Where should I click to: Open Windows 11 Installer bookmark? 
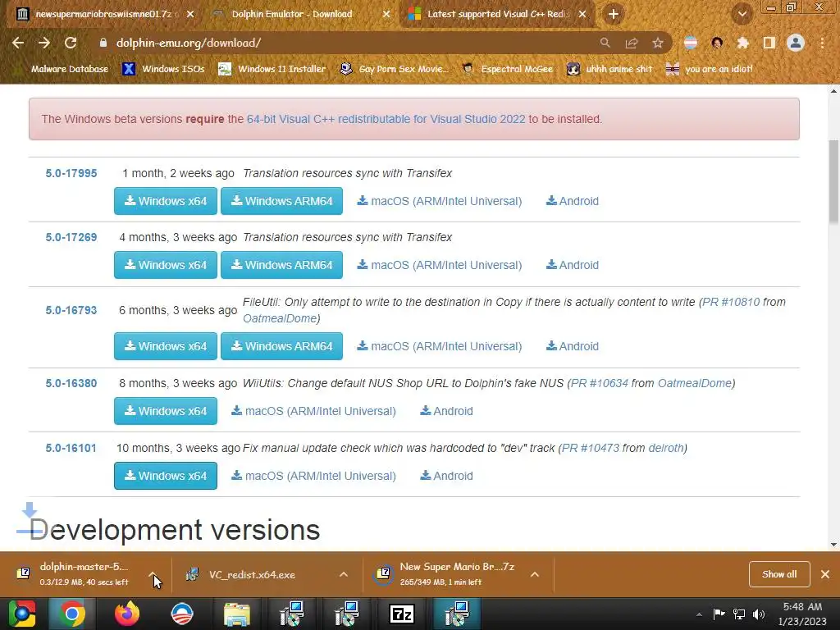[272, 69]
